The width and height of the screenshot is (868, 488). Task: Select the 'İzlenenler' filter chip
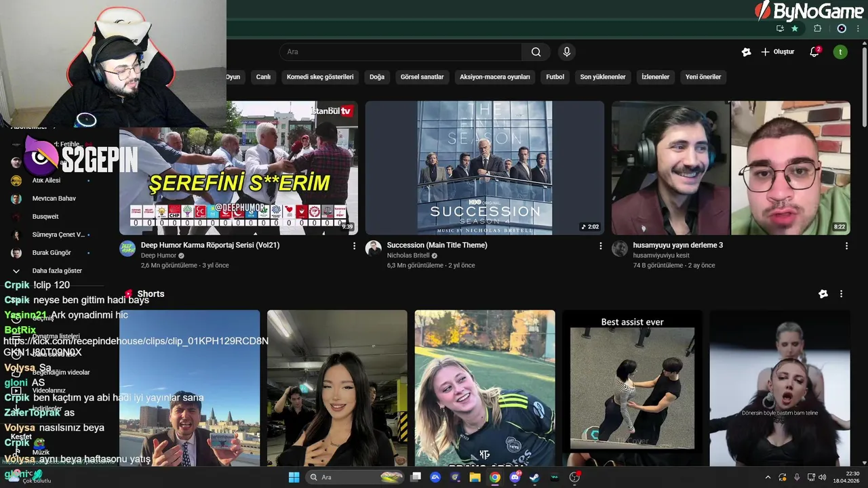(656, 77)
